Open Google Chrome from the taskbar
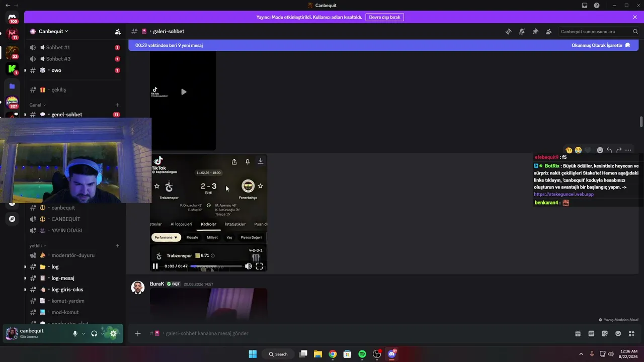 tap(333, 354)
